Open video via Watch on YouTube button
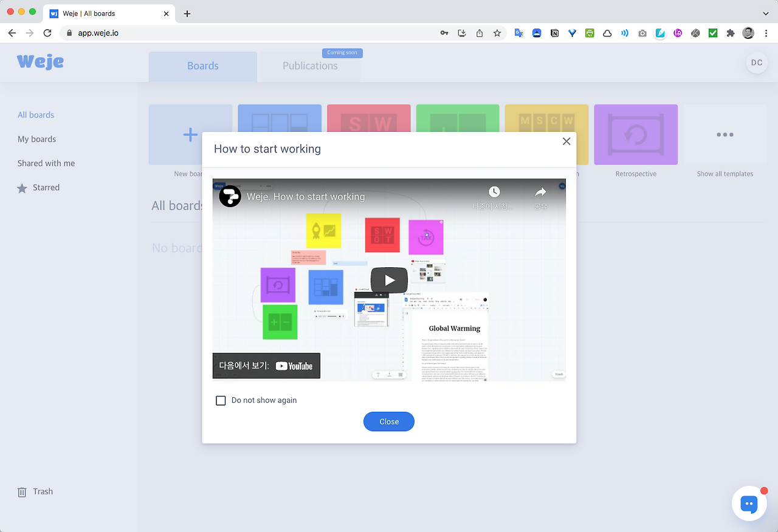 click(266, 366)
